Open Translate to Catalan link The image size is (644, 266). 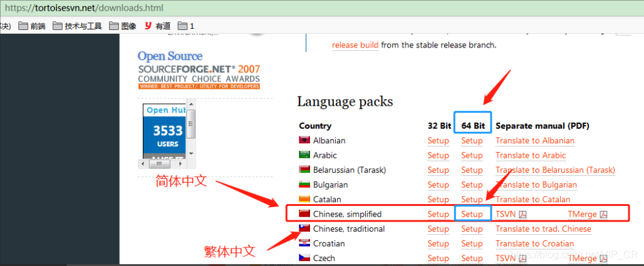tap(533, 200)
